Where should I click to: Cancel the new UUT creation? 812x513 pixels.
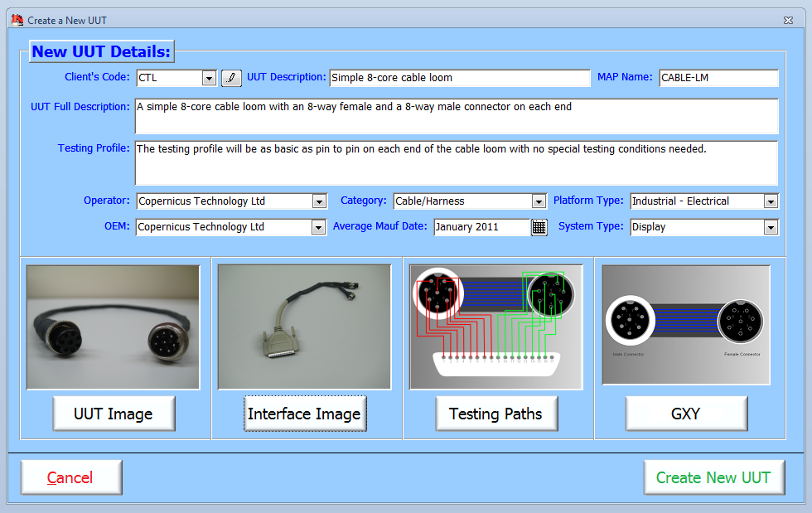pos(71,477)
